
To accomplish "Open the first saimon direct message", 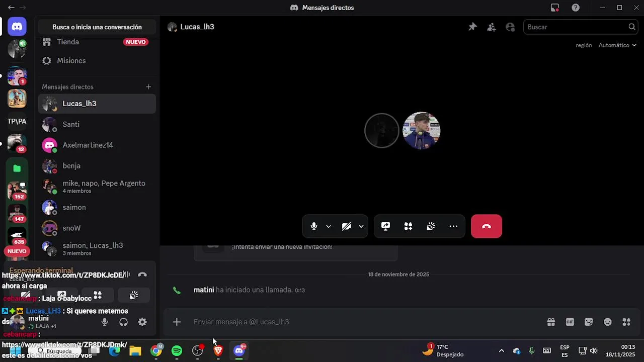I will (x=97, y=207).
